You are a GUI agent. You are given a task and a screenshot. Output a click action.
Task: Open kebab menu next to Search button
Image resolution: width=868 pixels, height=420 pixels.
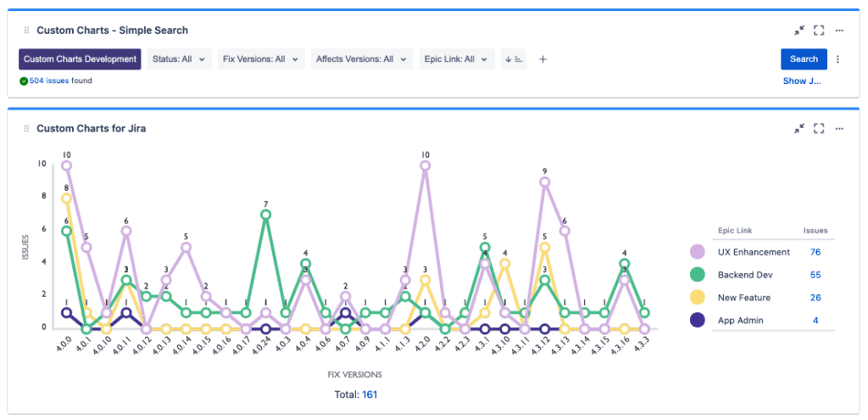click(837, 59)
